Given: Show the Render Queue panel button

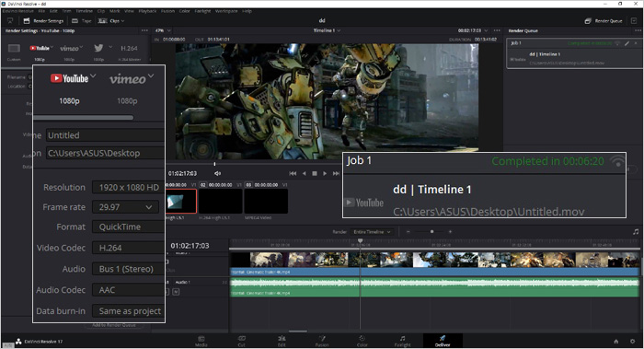Looking at the screenshot, I should pos(604,20).
